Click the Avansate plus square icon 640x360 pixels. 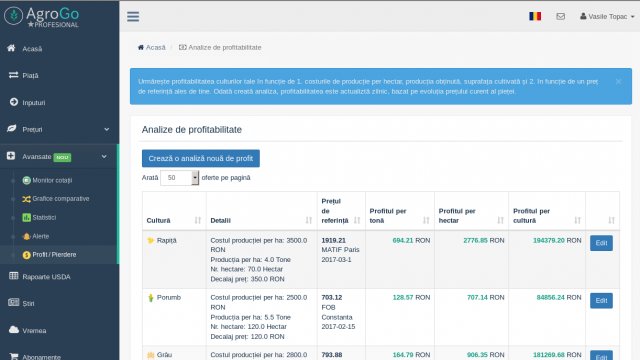coord(11,156)
